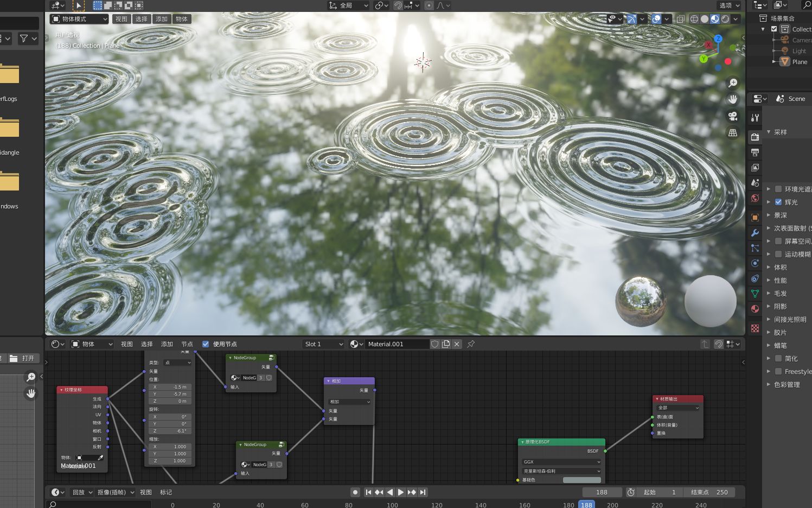
Task: Toggle snapping magnet in header
Action: (398, 5)
